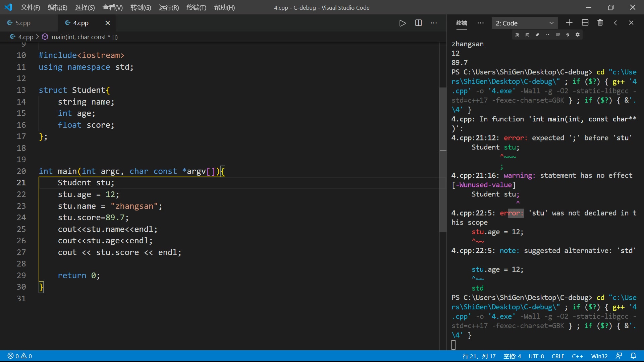Screen dimensions: 644x362
Task: Open the 选择(S) menu
Action: 85,7
